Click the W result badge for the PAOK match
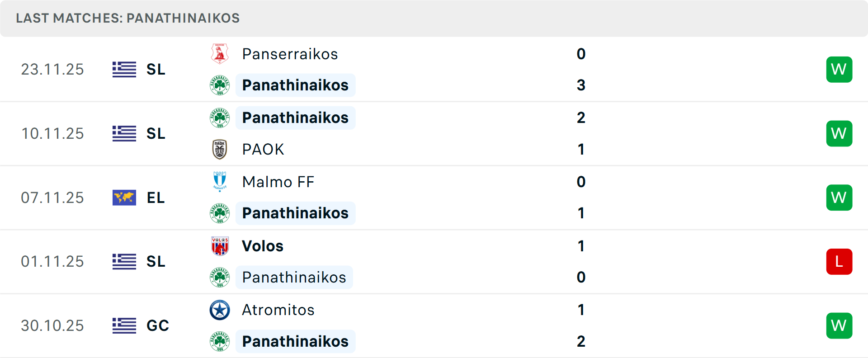Image resolution: width=868 pixels, height=358 pixels. (x=839, y=133)
